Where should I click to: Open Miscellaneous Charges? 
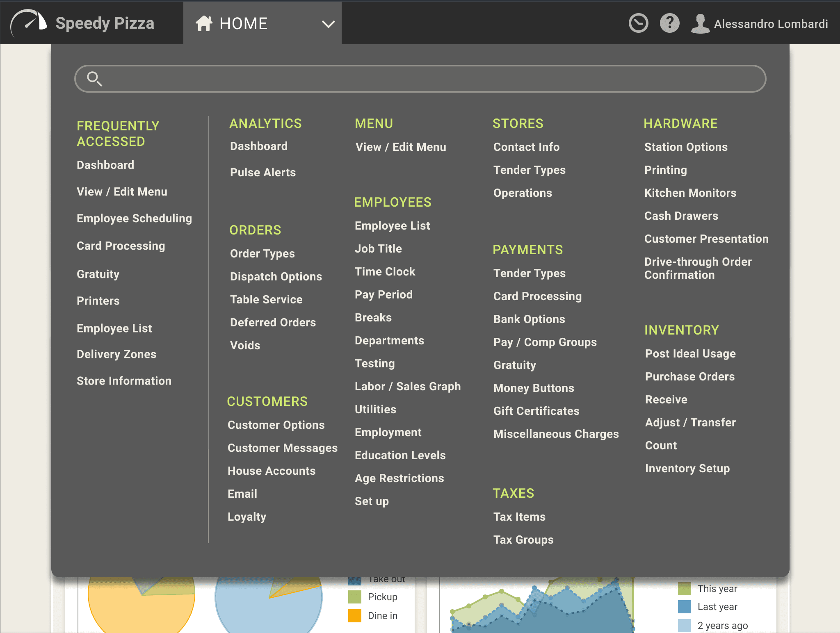pos(556,434)
